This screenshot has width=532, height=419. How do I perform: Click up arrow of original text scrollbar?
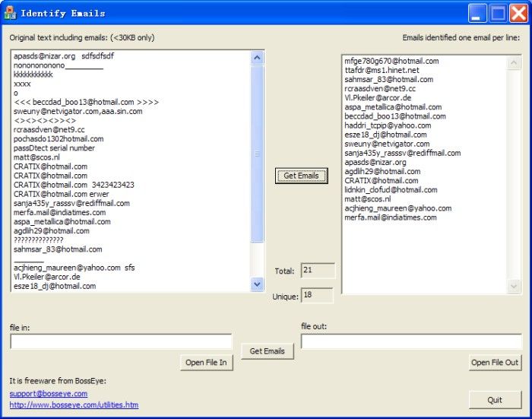(x=257, y=58)
